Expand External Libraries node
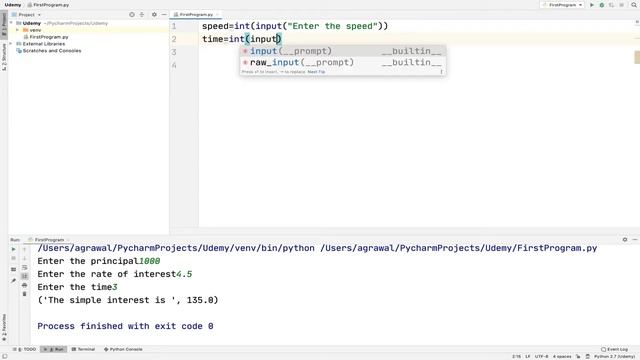Image resolution: width=640 pixels, height=360 pixels. [11, 44]
